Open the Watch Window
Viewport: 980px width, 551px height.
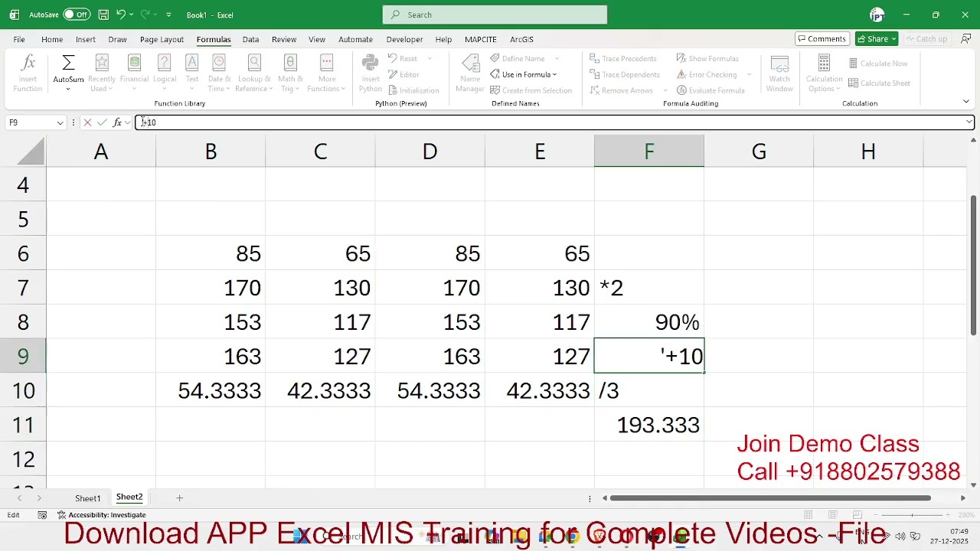click(x=779, y=73)
